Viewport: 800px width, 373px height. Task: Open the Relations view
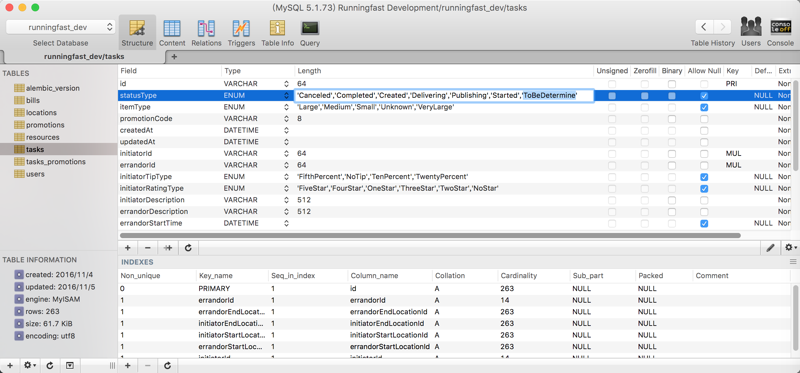pyautogui.click(x=206, y=33)
